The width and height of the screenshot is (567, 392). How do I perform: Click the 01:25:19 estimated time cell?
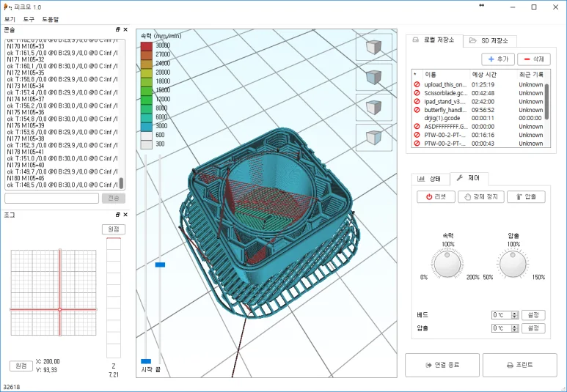[x=483, y=84]
